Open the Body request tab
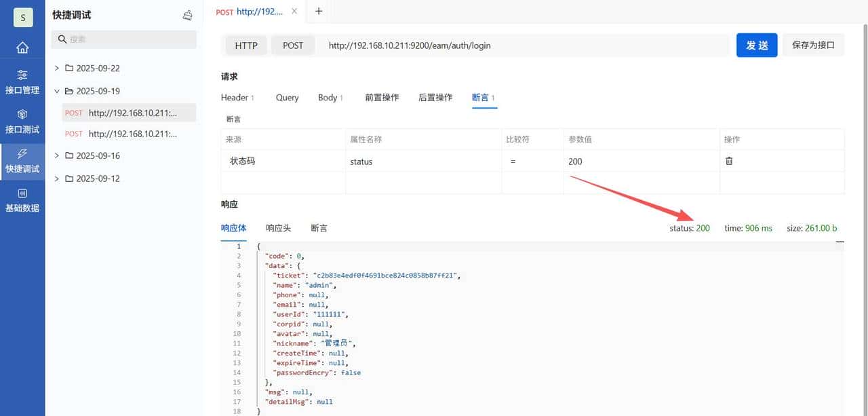 pyautogui.click(x=328, y=98)
